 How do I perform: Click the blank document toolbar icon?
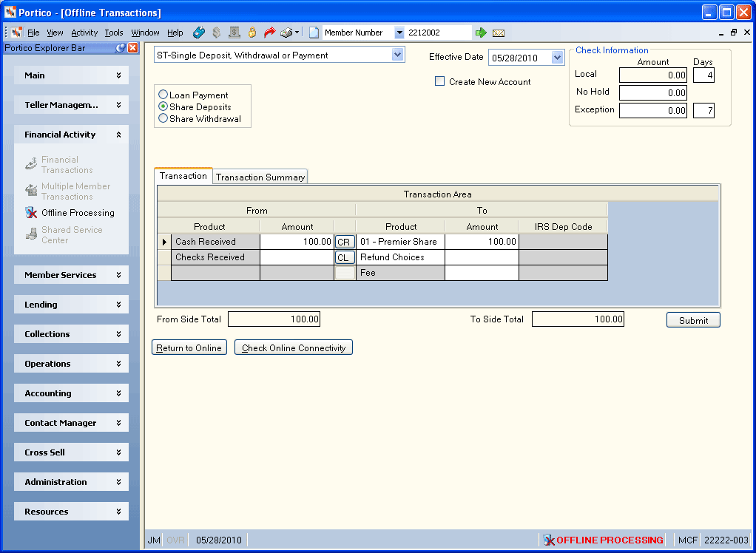(314, 33)
